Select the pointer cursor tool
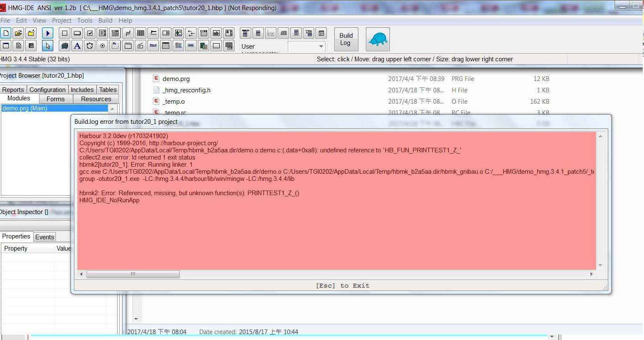This screenshot has height=340, width=644. pyautogui.click(x=47, y=46)
